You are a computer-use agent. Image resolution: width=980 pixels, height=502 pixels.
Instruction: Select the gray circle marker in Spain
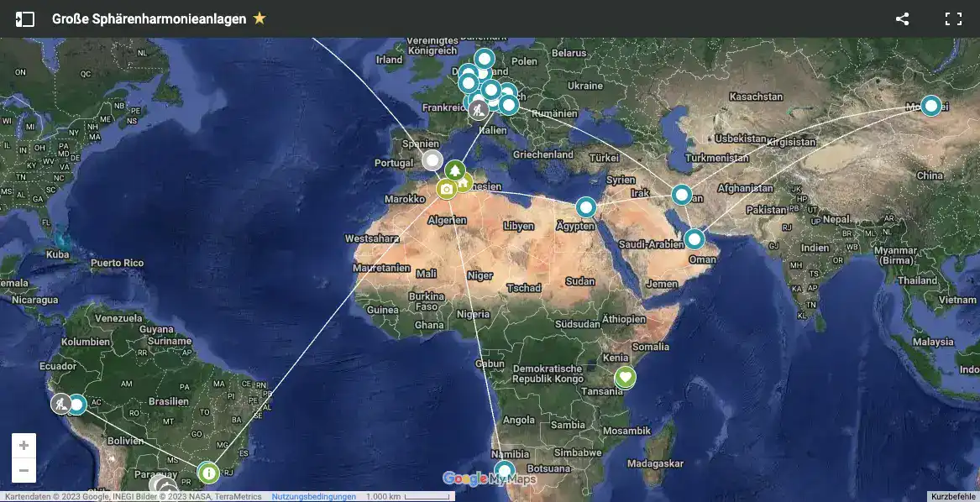point(432,160)
